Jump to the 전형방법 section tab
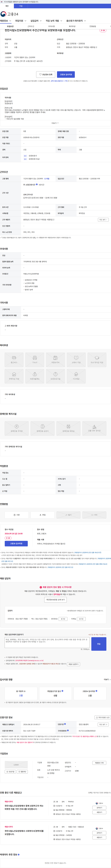 pos(93,26)
